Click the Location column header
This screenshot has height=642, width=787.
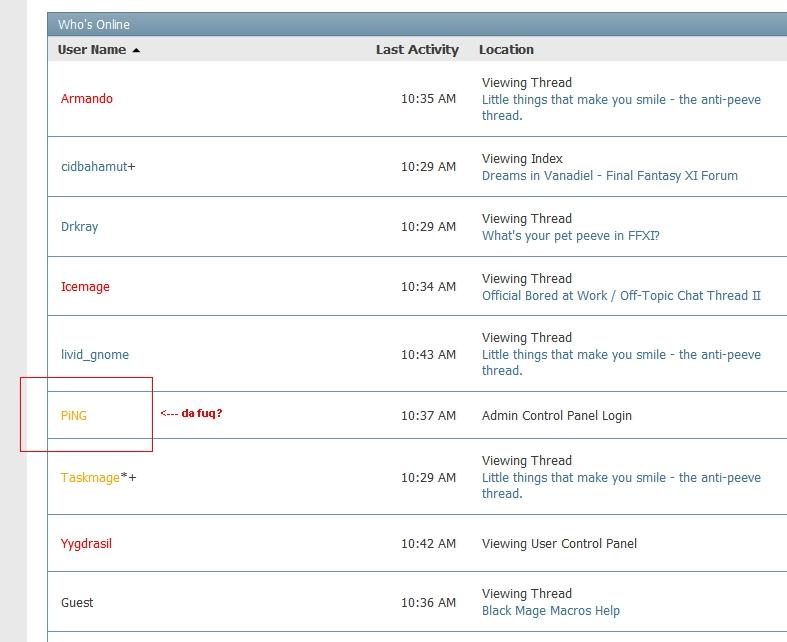pyautogui.click(x=506, y=50)
